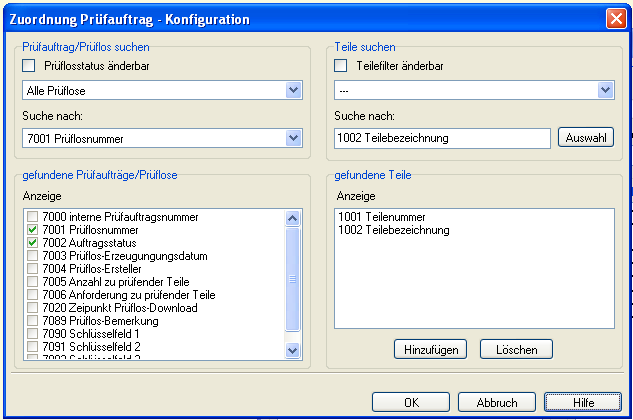This screenshot has width=633, height=420.
Task: Check 7020 Zeipunkt Prüflos-Download
Action: [32, 307]
